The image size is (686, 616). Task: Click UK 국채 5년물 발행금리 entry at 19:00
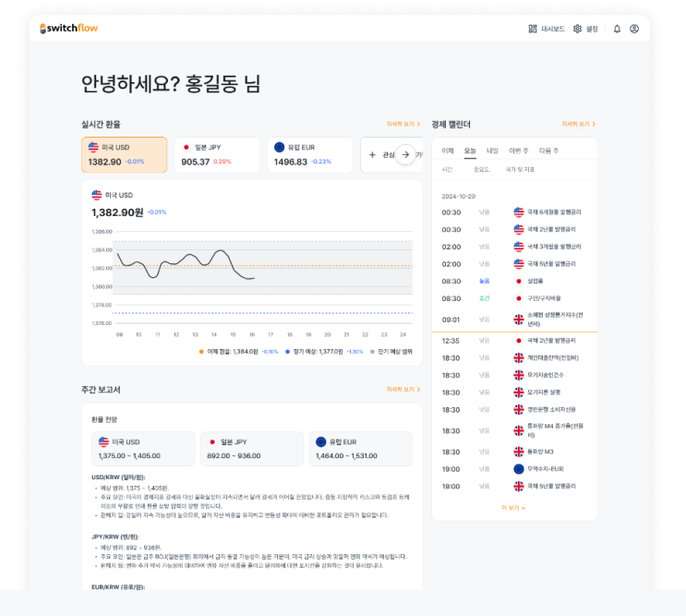click(x=551, y=486)
